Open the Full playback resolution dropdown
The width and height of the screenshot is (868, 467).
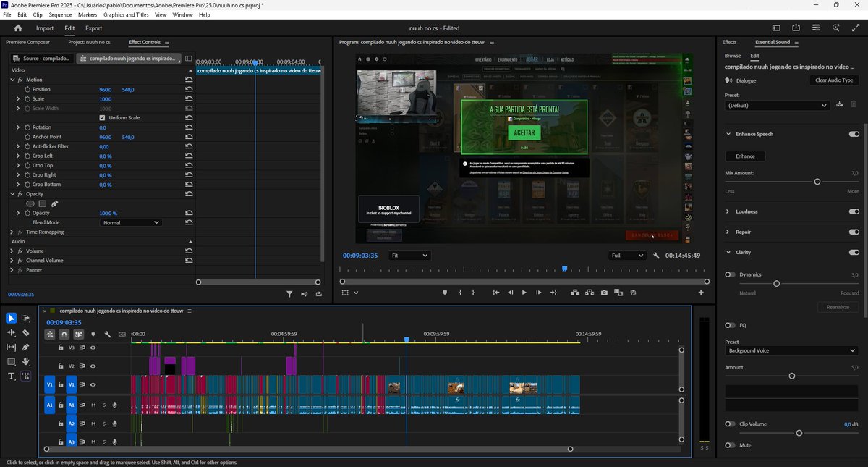(x=627, y=256)
